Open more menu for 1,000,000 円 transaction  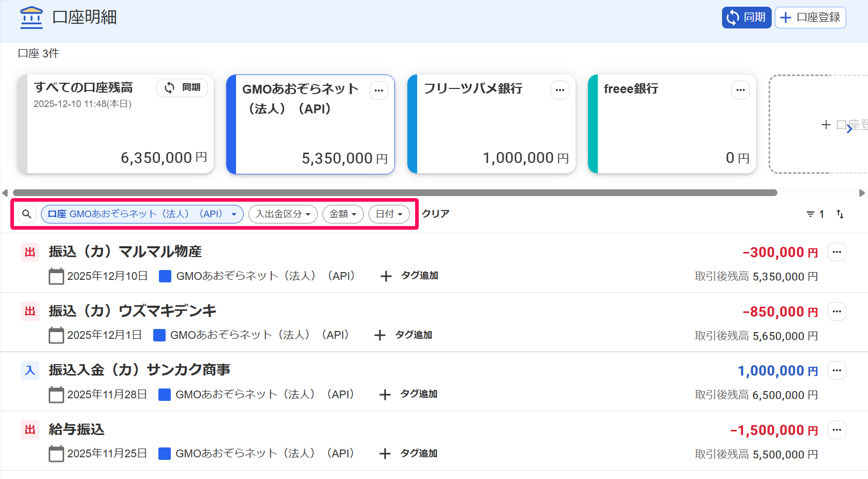click(837, 370)
